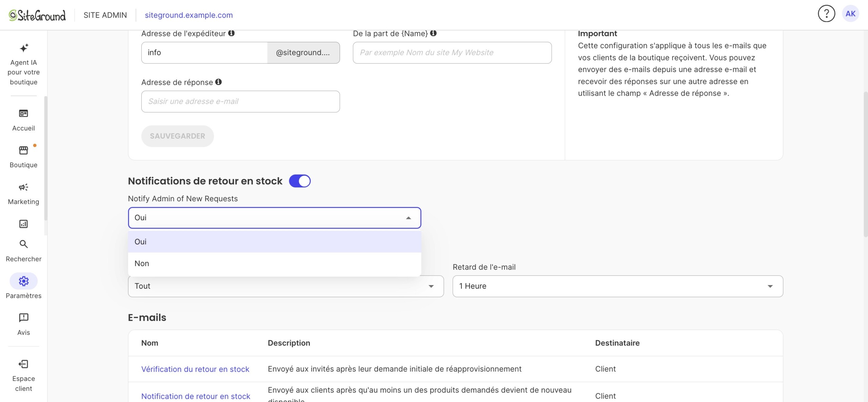Focus the De la part de name field
Screen dimensions: 868x402
(x=452, y=53)
